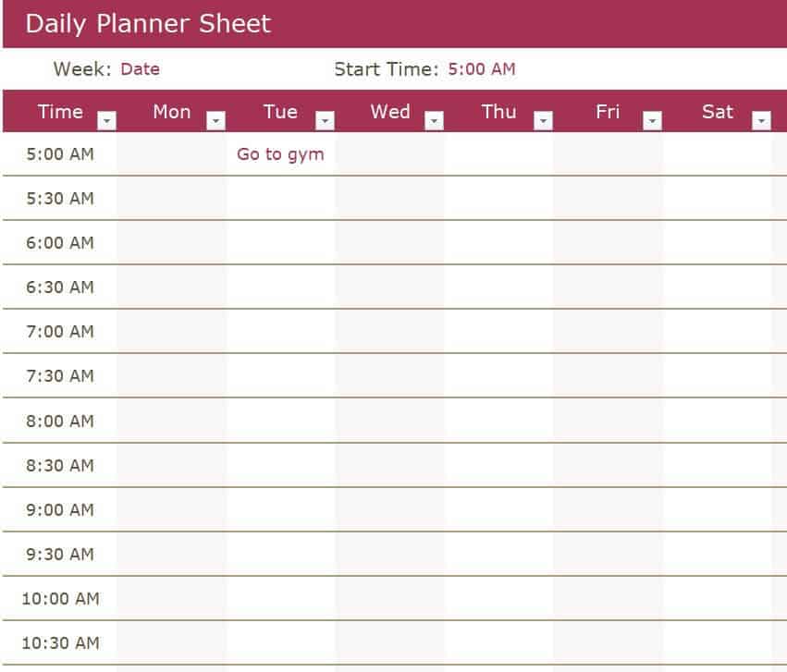Select the 6:30 AM time cell

60,287
